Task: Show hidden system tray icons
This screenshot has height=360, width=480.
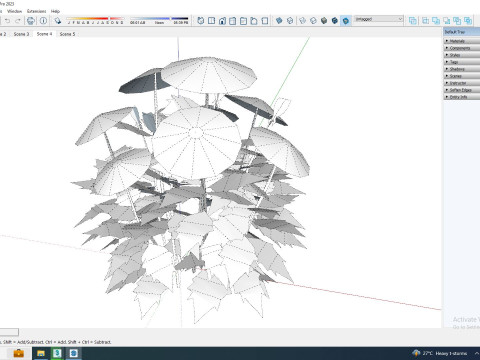Action: pyautogui.click(x=477, y=353)
